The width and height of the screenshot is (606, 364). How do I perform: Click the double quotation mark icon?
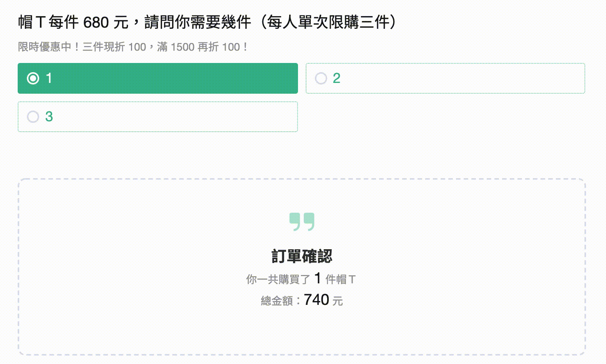[x=302, y=222]
